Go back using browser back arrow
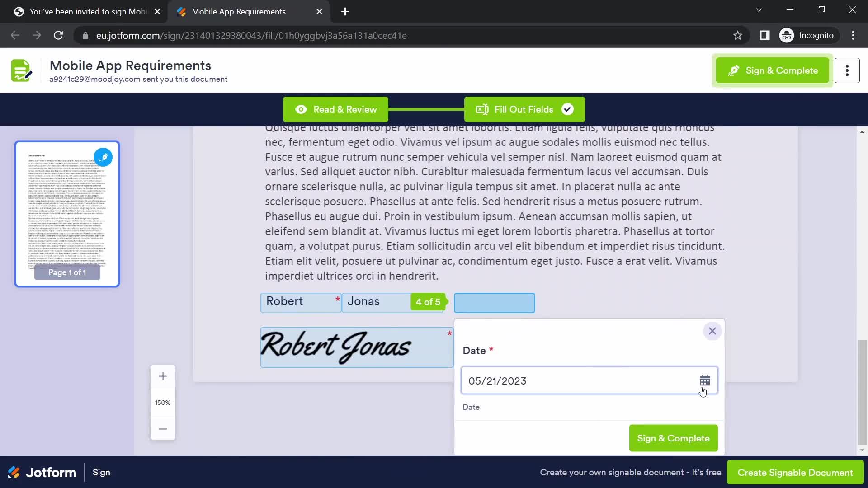 15,35
